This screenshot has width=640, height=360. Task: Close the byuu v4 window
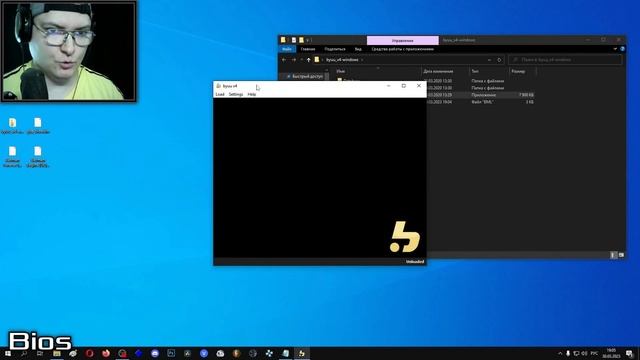point(419,86)
